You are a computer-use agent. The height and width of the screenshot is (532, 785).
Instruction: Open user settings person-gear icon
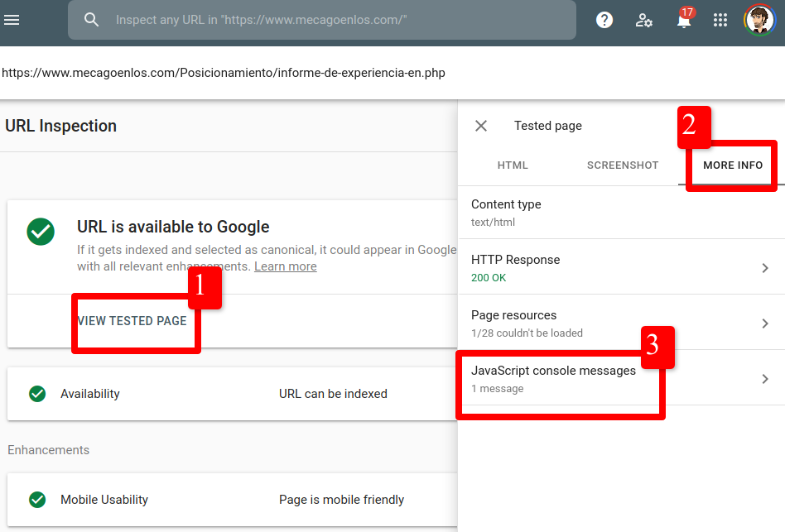point(643,20)
